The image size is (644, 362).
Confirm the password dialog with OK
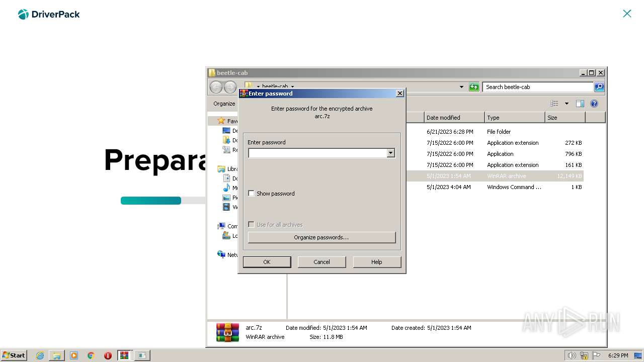point(267,262)
